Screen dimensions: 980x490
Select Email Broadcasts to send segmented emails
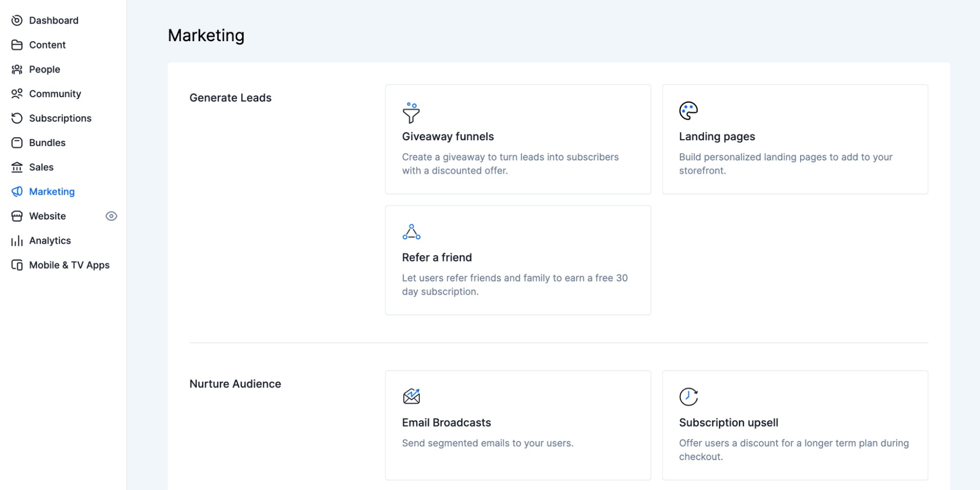(x=518, y=424)
